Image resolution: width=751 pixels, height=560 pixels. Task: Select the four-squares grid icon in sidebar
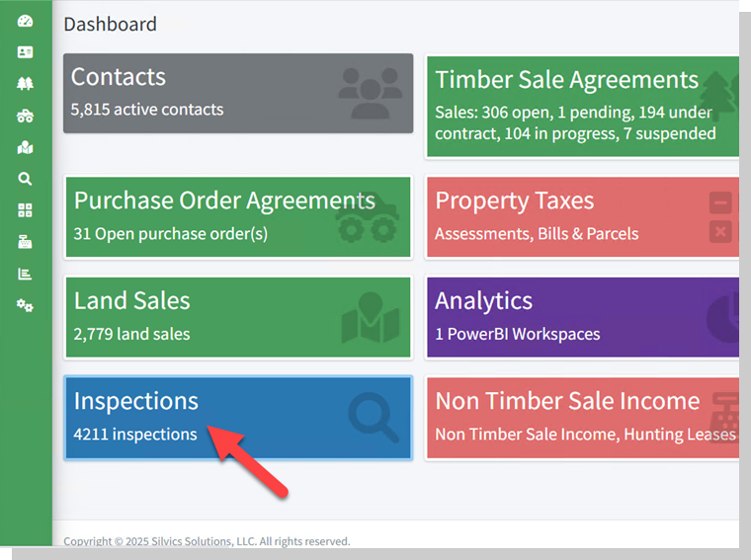tap(25, 210)
